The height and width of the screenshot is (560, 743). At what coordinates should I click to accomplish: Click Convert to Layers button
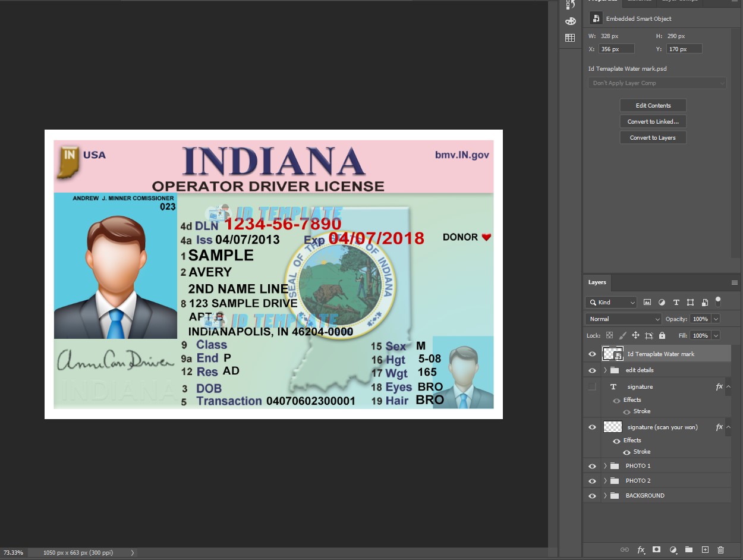click(653, 137)
